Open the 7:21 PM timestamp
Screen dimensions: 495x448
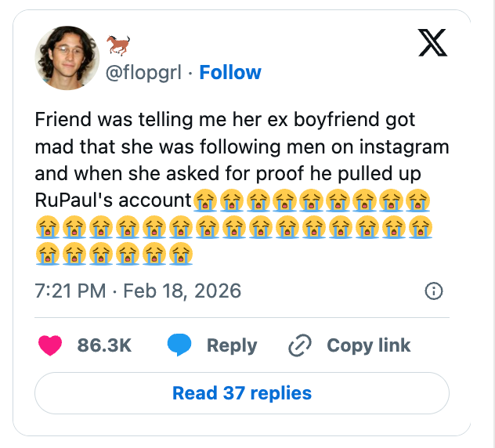[70, 291]
